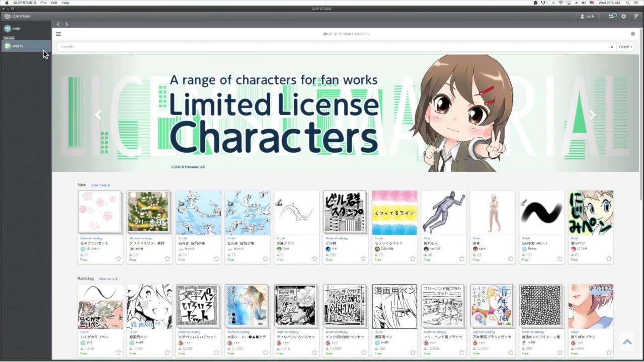This screenshot has width=644, height=362.
Task: Toggle favorite star on モフってるライン
Action: click(413, 259)
